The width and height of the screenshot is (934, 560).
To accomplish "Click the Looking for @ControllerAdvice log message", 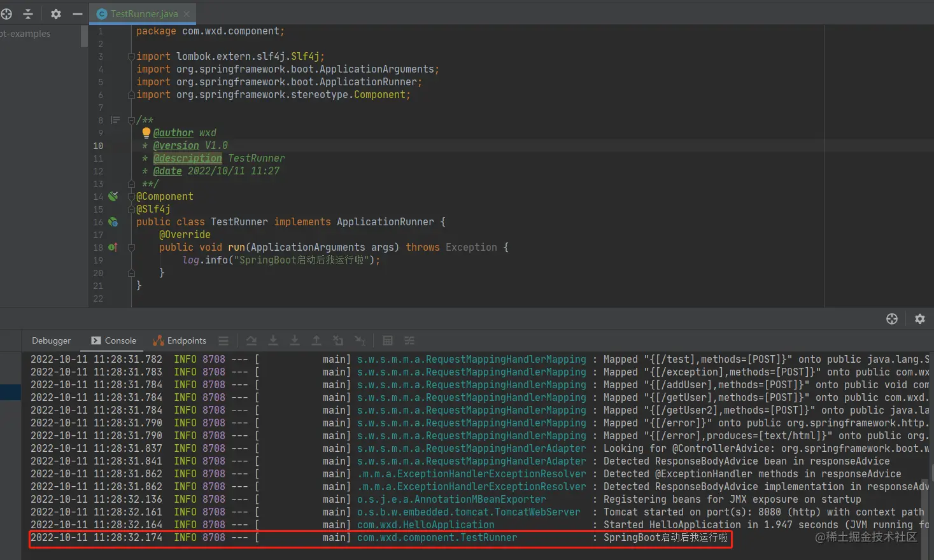I will tap(767, 449).
